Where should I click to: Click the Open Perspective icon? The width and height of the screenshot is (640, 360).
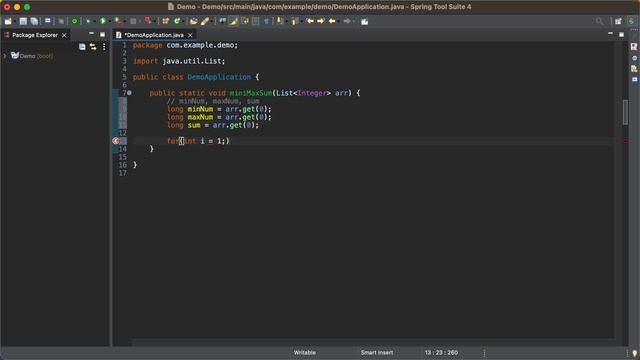click(618, 21)
